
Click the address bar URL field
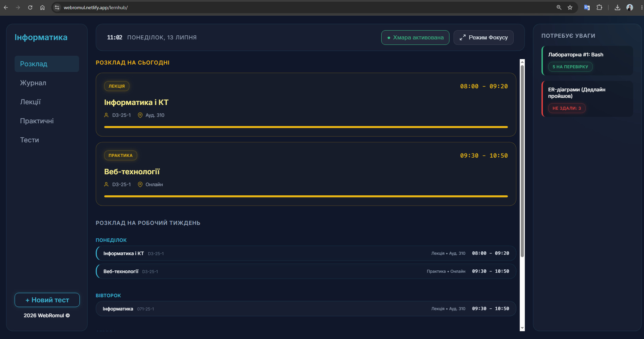point(306,7)
